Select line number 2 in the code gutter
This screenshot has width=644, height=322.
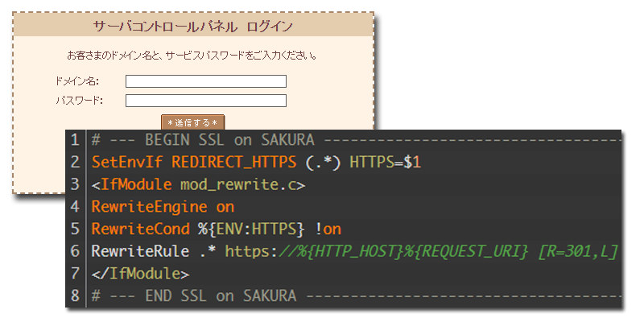pyautogui.click(x=75, y=162)
